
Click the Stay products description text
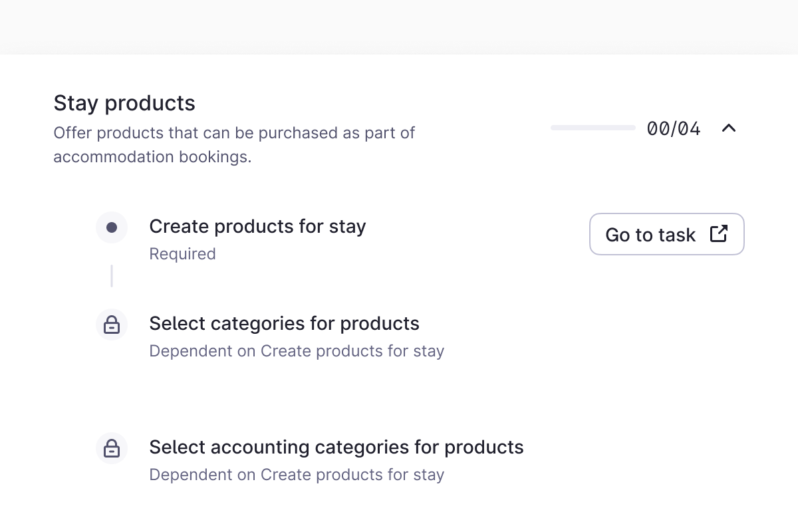click(x=234, y=133)
